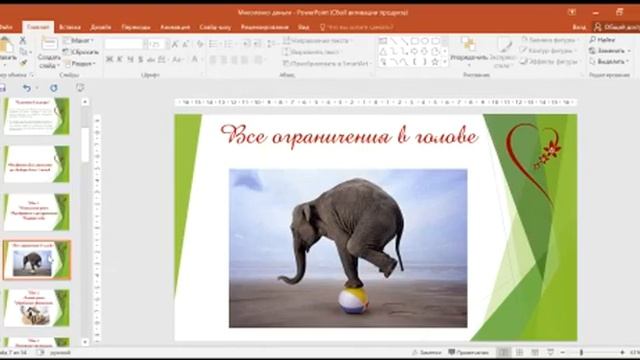The width and height of the screenshot is (640, 360).
Task: Open the Arrange (Упорядочить) tool
Action: (469, 52)
